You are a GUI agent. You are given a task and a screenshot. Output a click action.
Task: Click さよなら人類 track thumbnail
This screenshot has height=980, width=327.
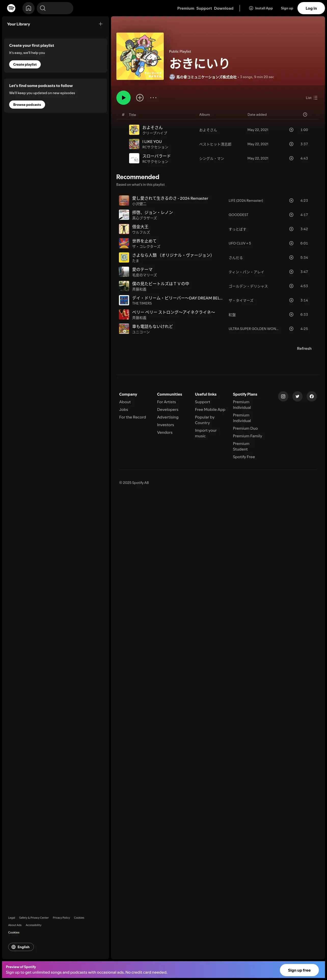click(x=124, y=257)
